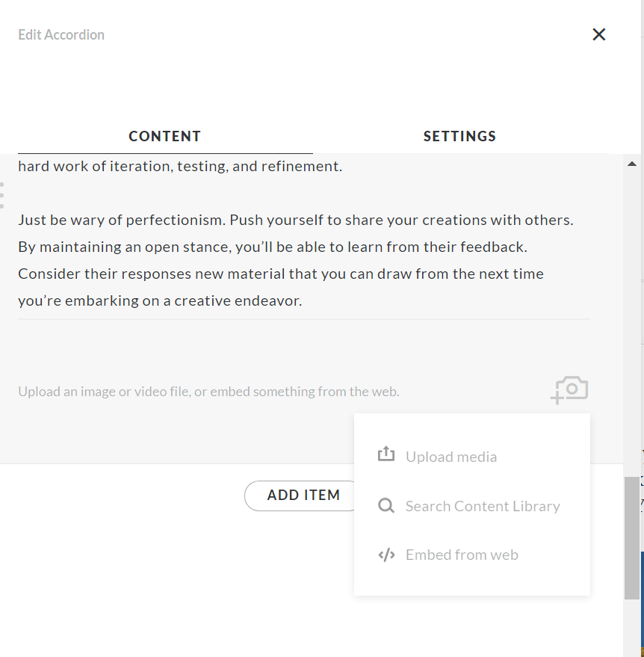This screenshot has height=657, width=644.
Task: Click the camera add-media icon
Action: pos(571,389)
